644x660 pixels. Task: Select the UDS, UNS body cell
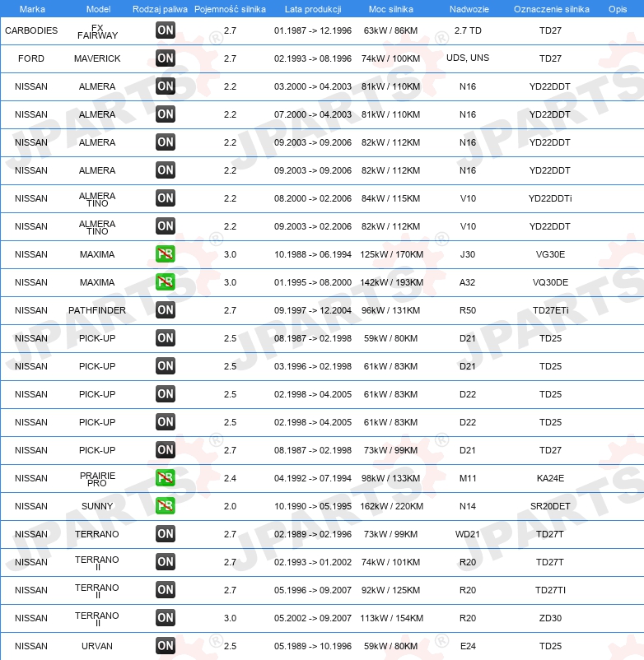(468, 58)
